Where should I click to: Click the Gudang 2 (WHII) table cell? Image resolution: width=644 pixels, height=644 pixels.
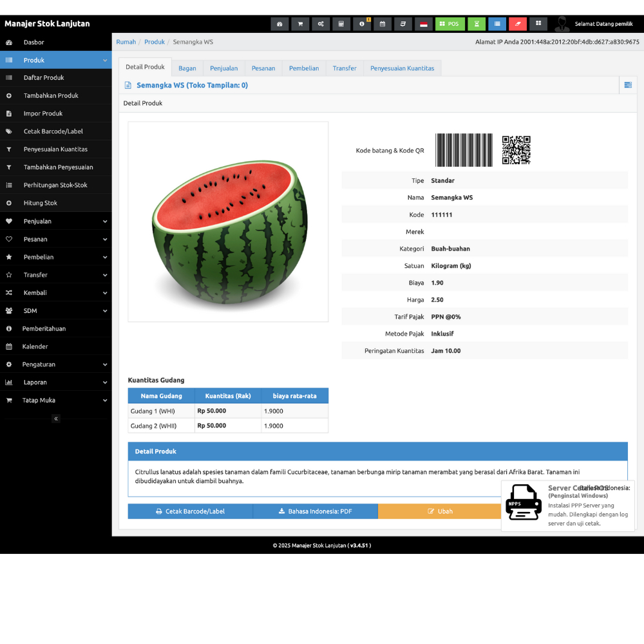(161, 426)
